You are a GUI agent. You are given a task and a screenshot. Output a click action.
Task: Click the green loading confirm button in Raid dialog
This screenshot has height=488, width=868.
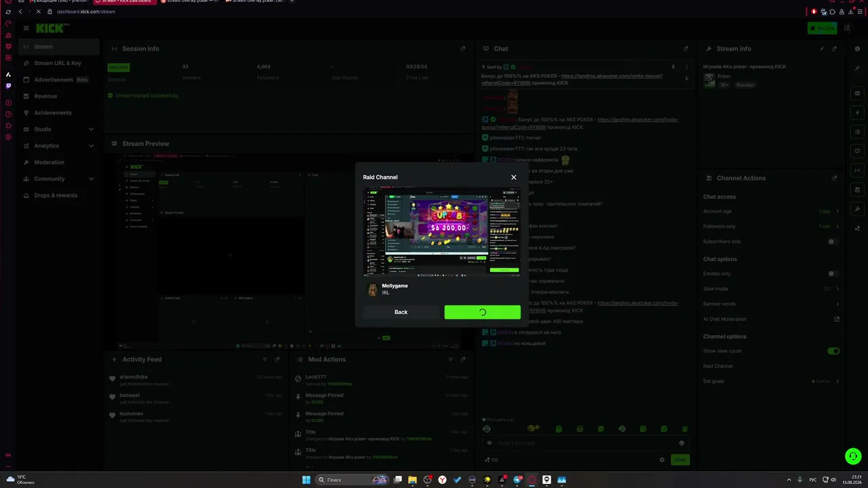point(482,312)
